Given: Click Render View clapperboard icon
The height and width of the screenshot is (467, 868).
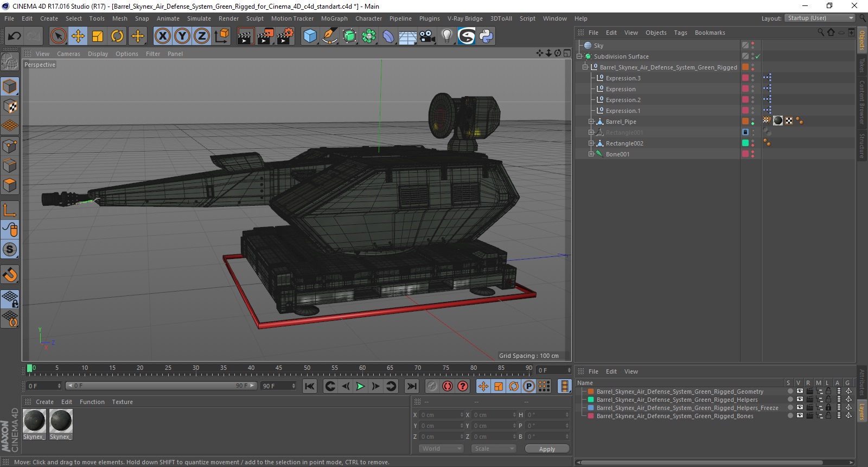Looking at the screenshot, I should pos(246,36).
